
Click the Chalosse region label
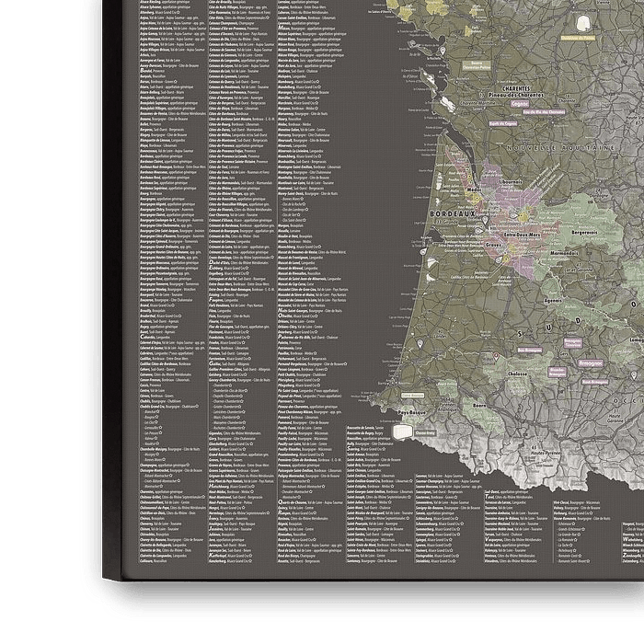(x=518, y=374)
